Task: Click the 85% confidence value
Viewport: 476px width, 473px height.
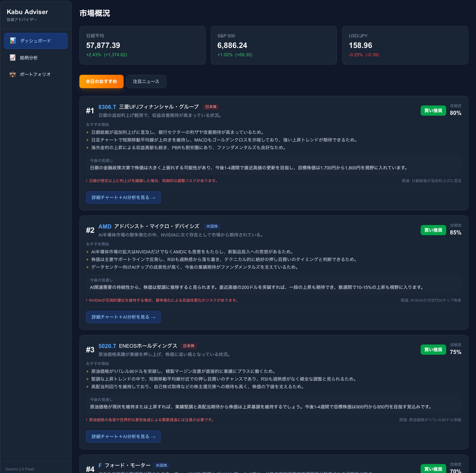Action: [456, 233]
